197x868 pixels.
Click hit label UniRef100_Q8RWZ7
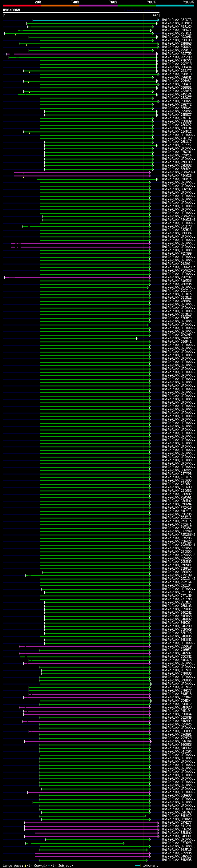[177, 115]
